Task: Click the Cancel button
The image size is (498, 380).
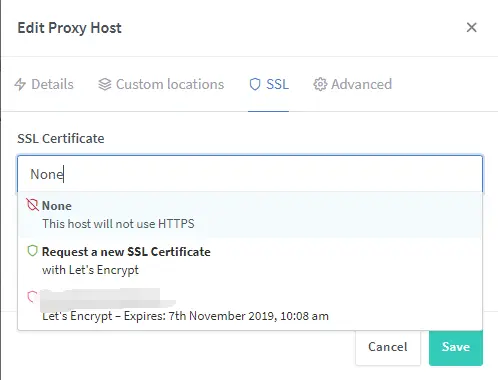Action: (x=388, y=347)
